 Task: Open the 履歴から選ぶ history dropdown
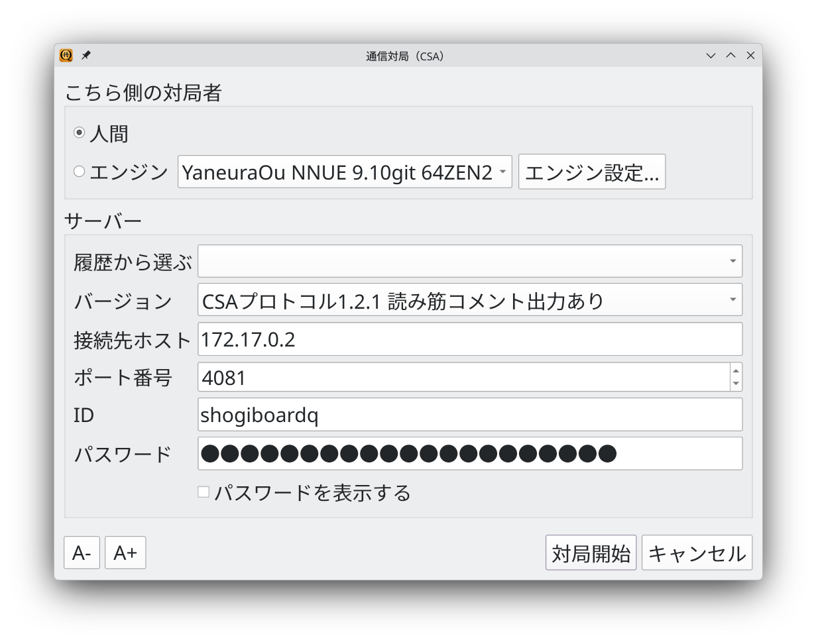click(470, 261)
